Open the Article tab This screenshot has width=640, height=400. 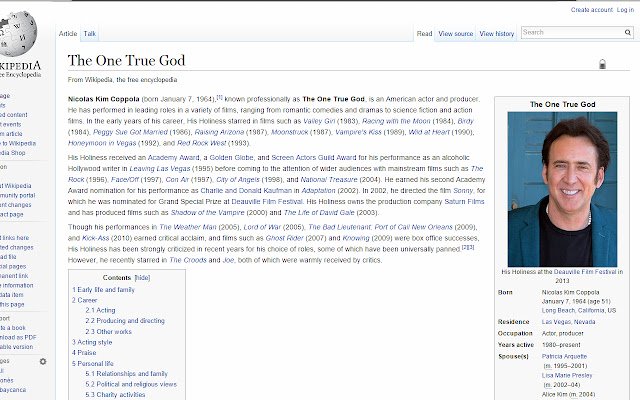(x=68, y=34)
